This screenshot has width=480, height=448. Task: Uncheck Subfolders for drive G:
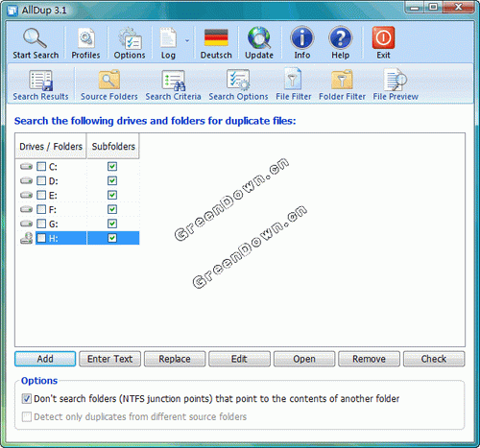112,224
